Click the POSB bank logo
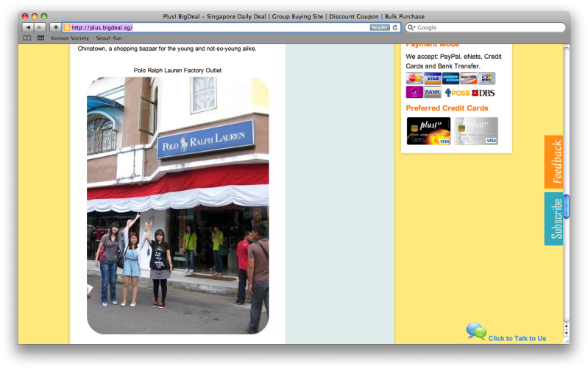The image size is (588, 369). point(457,93)
